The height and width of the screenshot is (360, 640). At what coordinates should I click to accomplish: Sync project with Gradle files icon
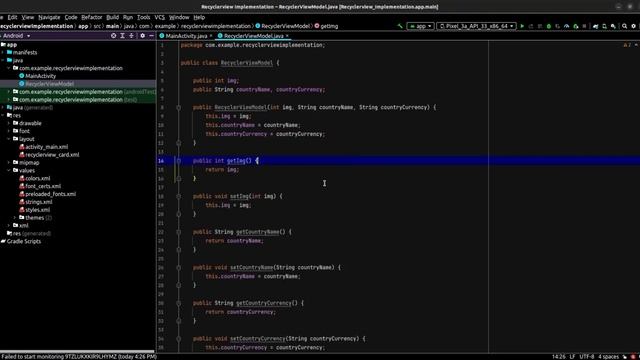[596, 26]
